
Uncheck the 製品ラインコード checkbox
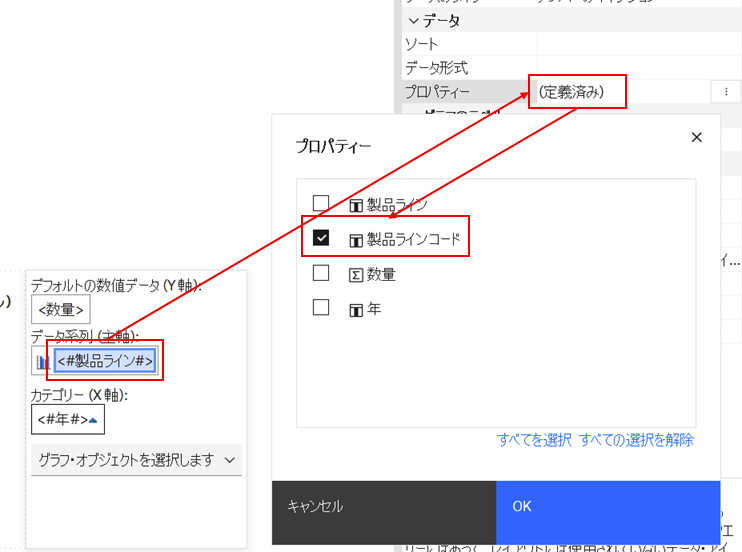click(x=321, y=238)
